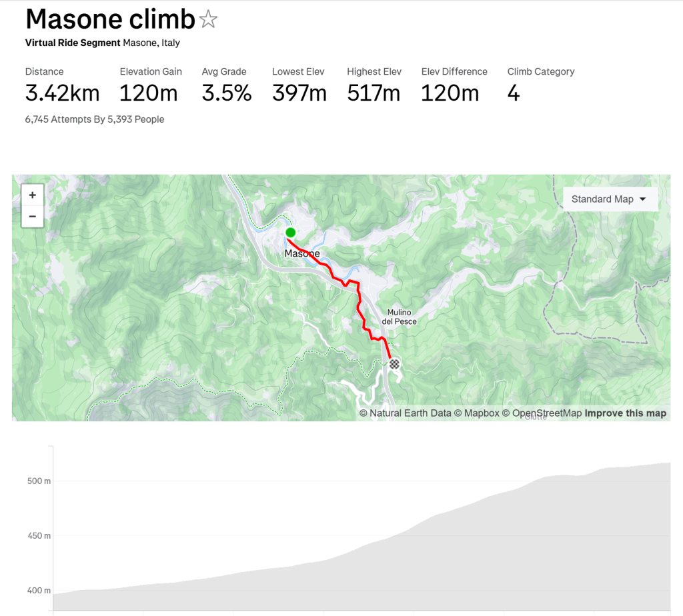Zoom in on the map

coord(33,195)
